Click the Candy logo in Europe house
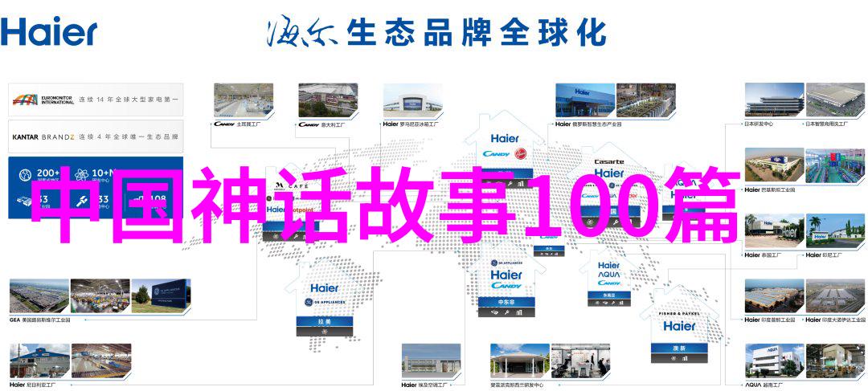868x391 pixels. (x=496, y=153)
